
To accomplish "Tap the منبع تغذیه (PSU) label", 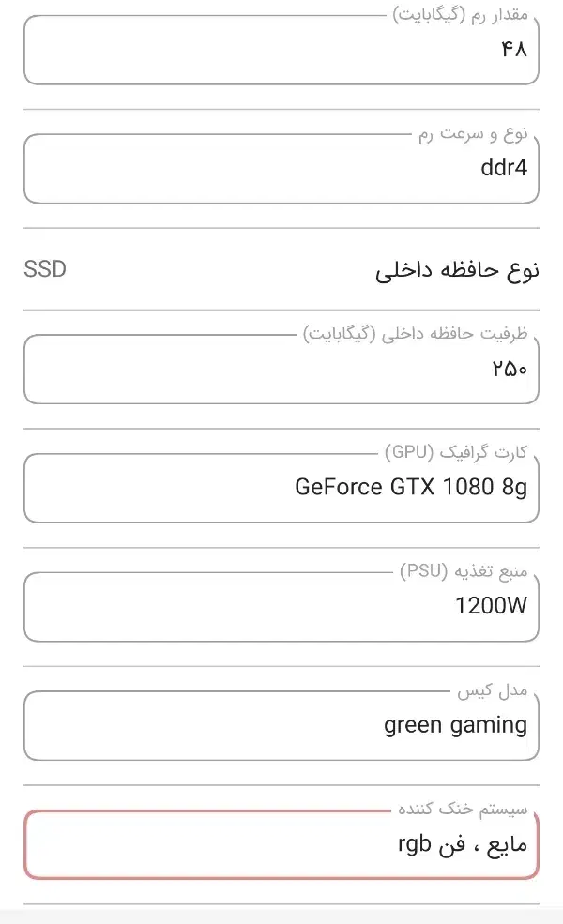I will (x=464, y=572).
